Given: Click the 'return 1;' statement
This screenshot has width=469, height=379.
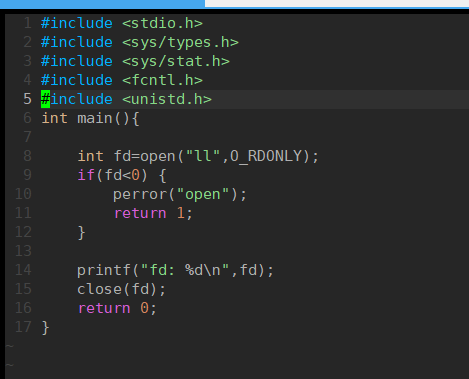Looking at the screenshot, I should [153, 213].
